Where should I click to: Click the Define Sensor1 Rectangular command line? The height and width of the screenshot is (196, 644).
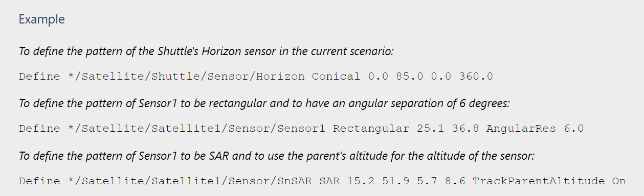(301, 129)
